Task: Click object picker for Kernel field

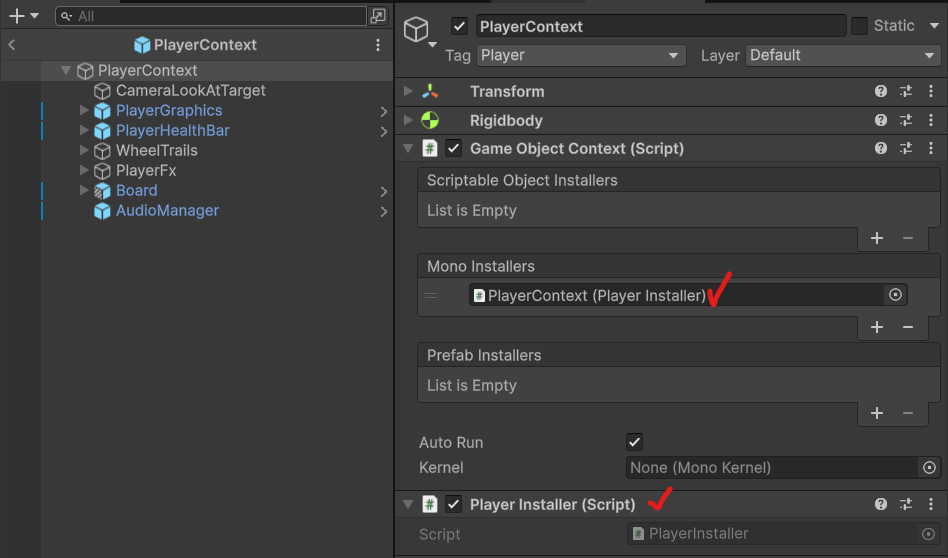Action: 929,468
